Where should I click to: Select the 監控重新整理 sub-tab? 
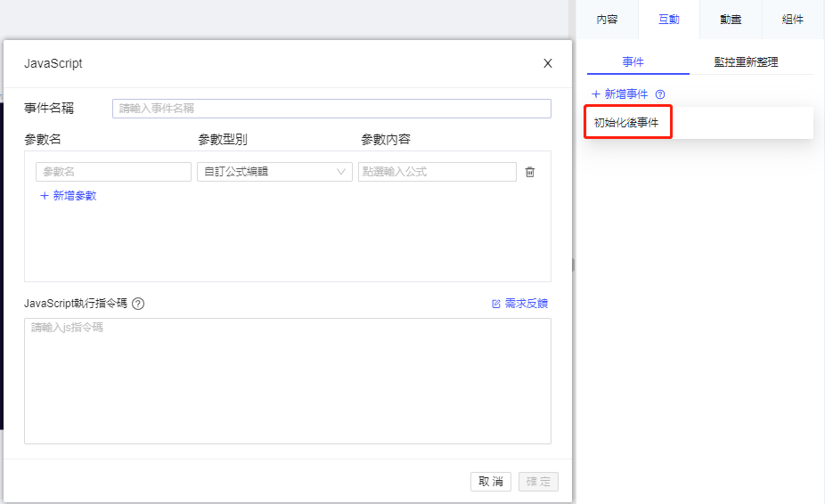pos(746,62)
